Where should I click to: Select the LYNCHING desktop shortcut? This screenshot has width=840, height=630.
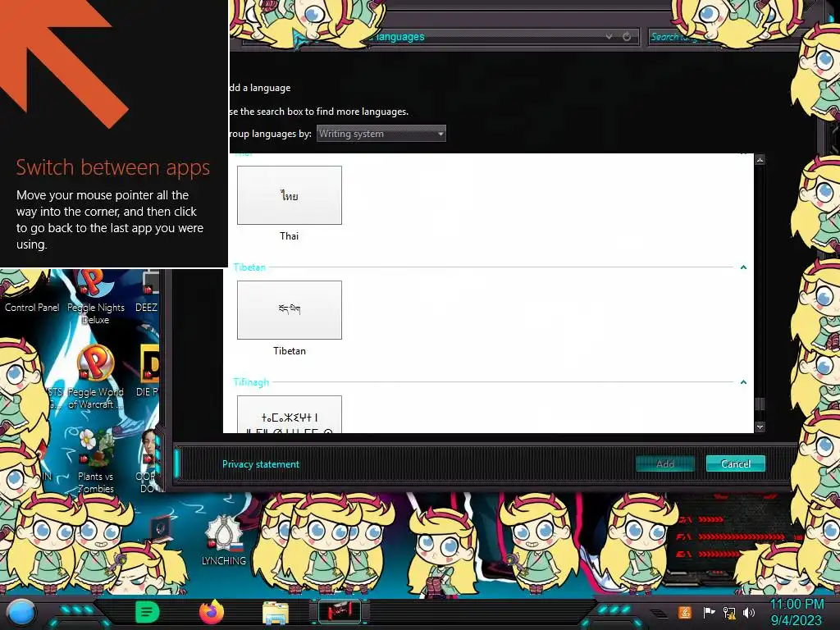coord(224,540)
